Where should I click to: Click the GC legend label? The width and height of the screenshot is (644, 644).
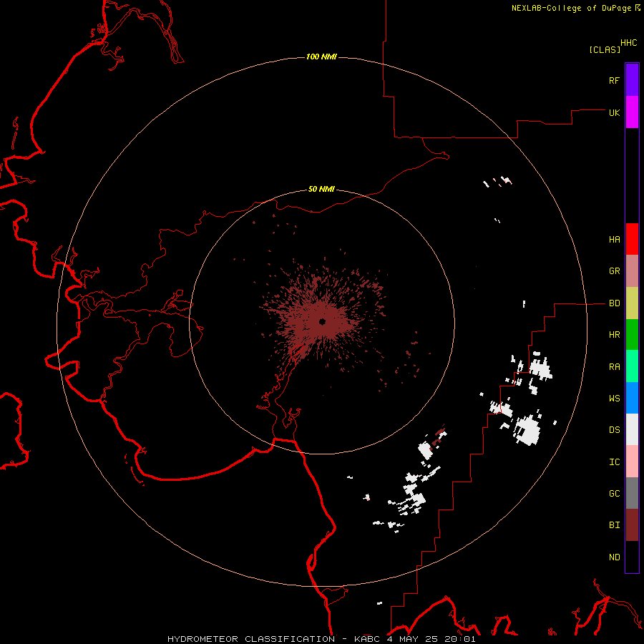click(614, 494)
